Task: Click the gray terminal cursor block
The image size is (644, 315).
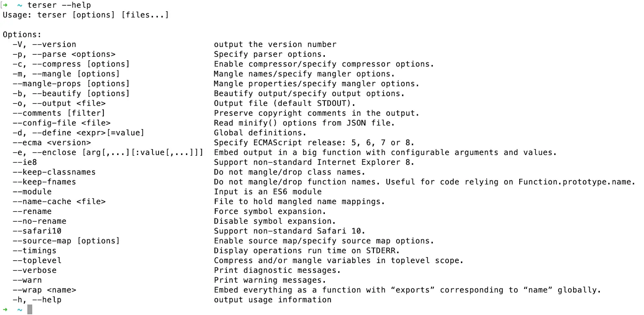Action: (30, 309)
